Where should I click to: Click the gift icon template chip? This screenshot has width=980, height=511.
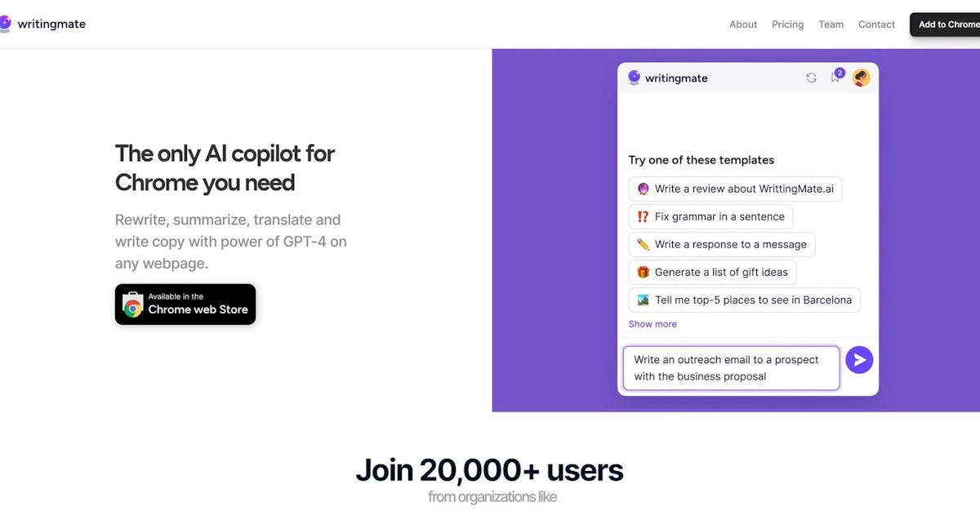pyautogui.click(x=713, y=272)
